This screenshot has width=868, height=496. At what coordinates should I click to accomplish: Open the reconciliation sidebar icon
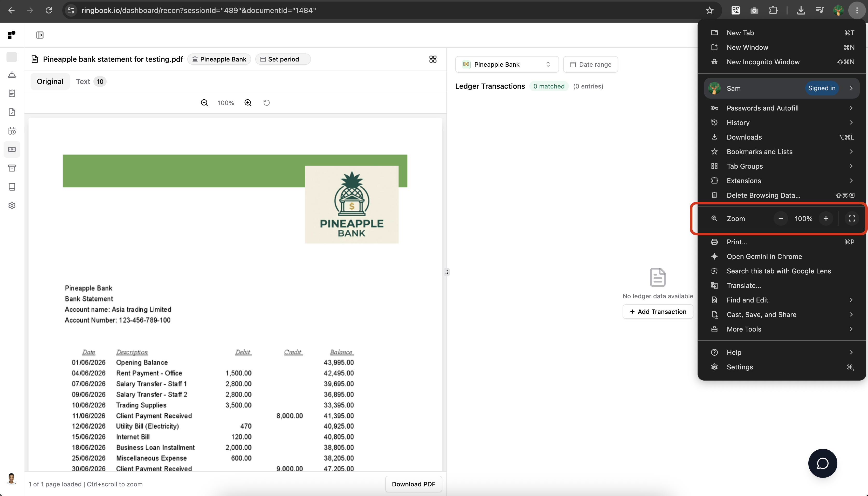[x=12, y=149]
